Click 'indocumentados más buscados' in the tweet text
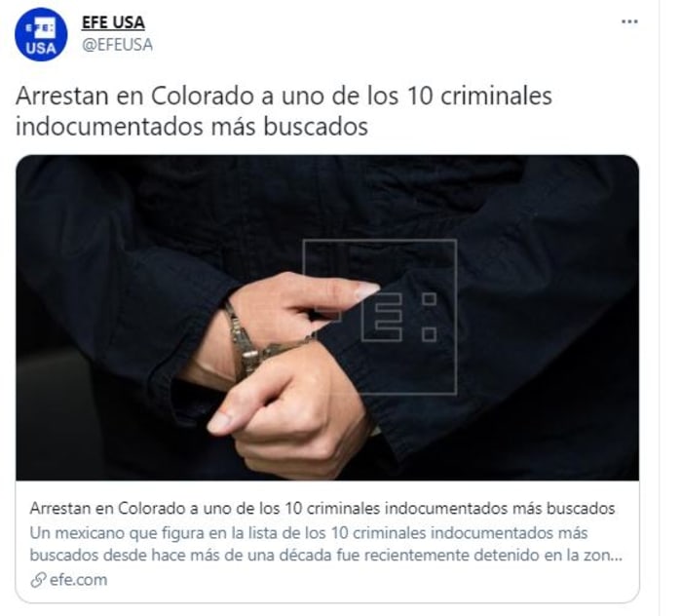This screenshot has width=682, height=616. click(192, 127)
